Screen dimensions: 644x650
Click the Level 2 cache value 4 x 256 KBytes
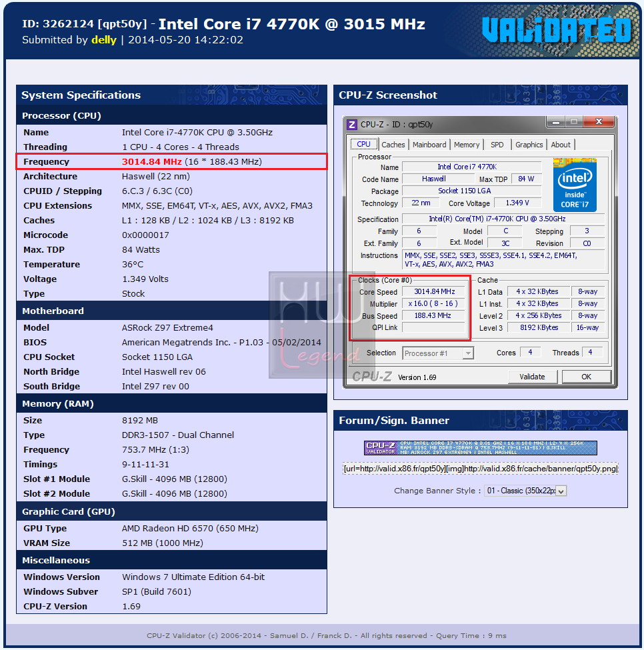point(539,316)
